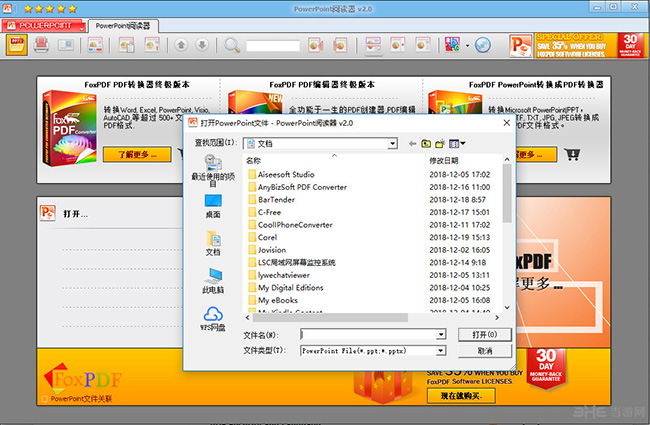Select the My eBooks folder
The height and width of the screenshot is (425, 650).
[273, 300]
